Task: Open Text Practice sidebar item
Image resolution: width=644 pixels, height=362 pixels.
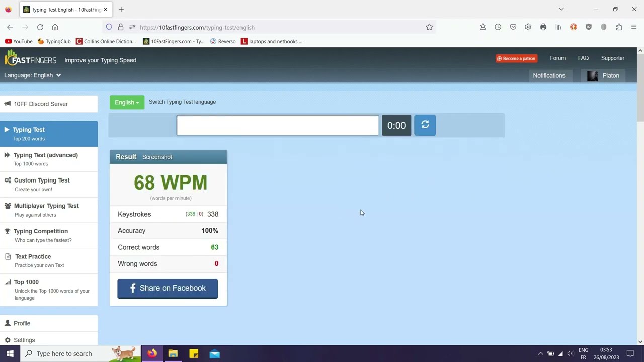Action: pyautogui.click(x=49, y=260)
